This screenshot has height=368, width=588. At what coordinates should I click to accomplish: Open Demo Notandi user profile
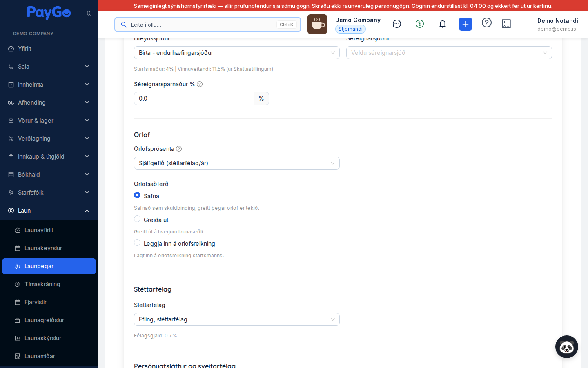557,25
